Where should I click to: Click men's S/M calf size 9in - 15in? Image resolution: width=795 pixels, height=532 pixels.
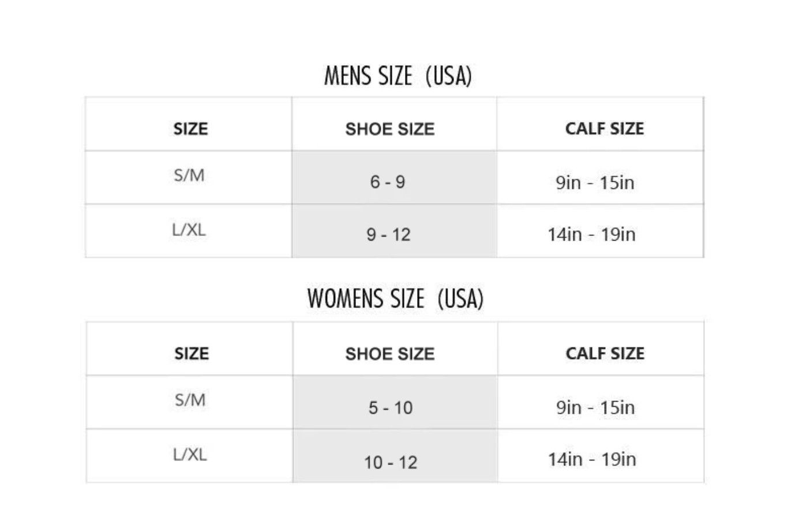pyautogui.click(x=595, y=183)
